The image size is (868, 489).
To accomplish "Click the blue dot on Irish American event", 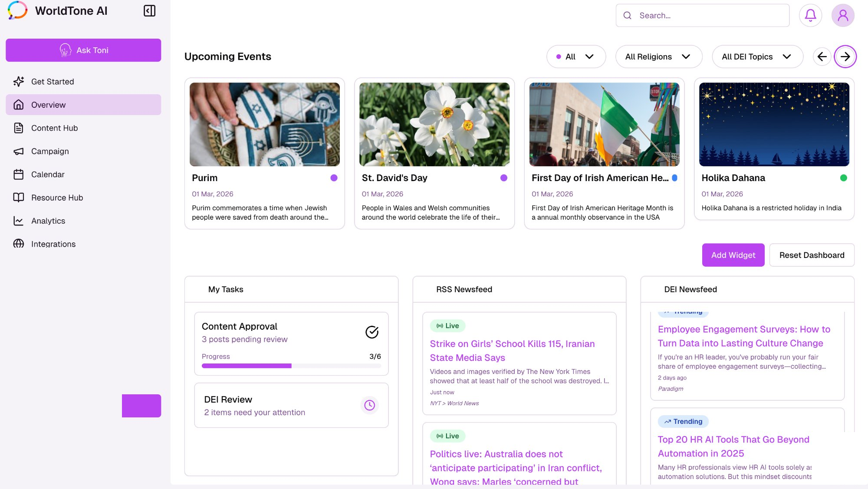I will click(x=674, y=178).
